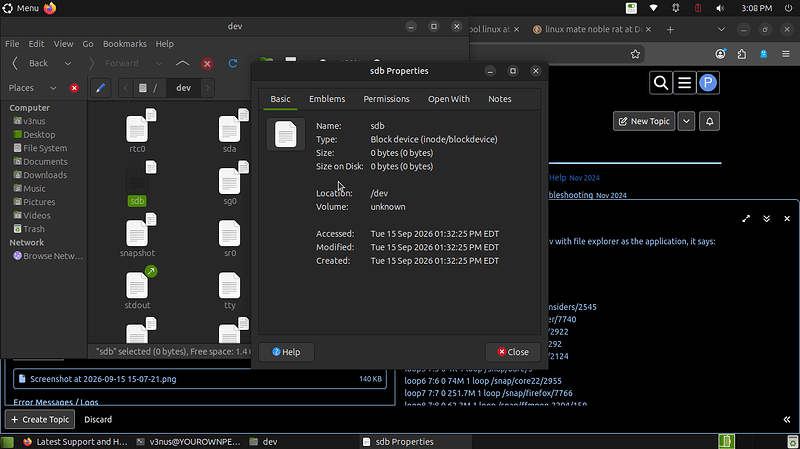Open the Firefox launcher in the top panel
The width and height of the screenshot is (800, 449).
tap(50, 8)
